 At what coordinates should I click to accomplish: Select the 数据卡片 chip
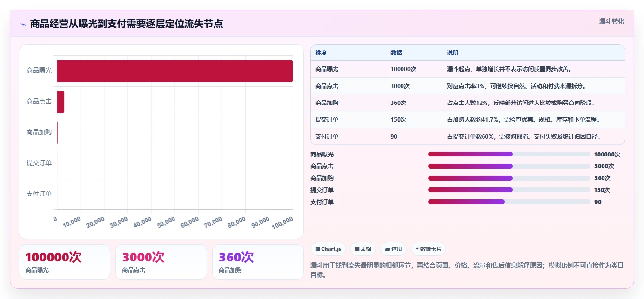click(429, 249)
